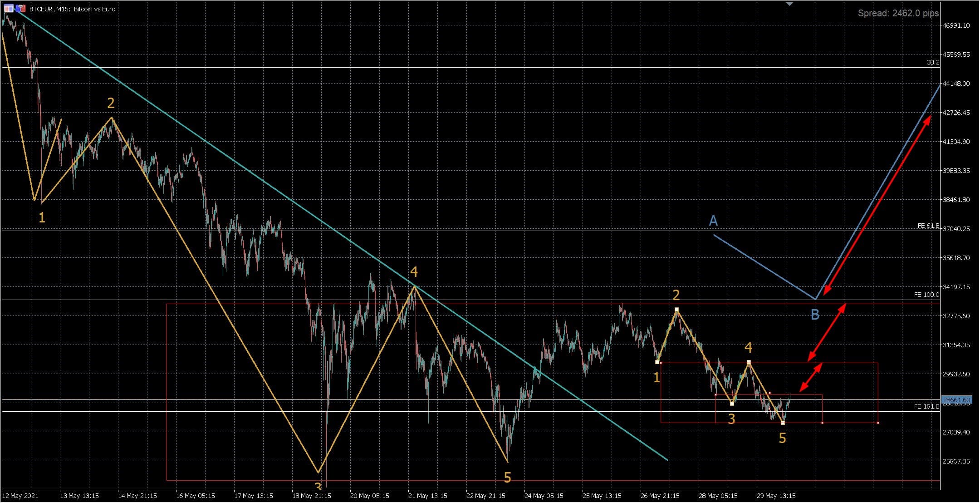980x503 pixels.
Task: Select the FE 61.8 Fibonacci level label
Action: 928,226
